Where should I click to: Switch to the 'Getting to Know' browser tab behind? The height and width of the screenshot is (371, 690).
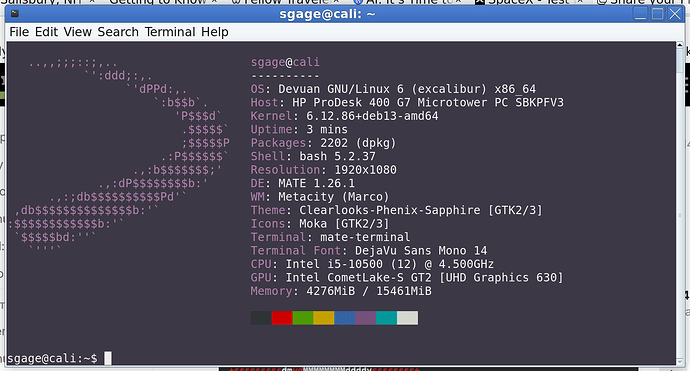pyautogui.click(x=158, y=2)
